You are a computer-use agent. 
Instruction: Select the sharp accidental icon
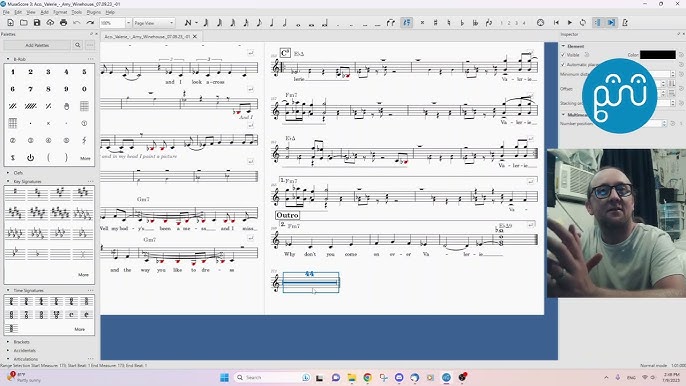(435, 23)
